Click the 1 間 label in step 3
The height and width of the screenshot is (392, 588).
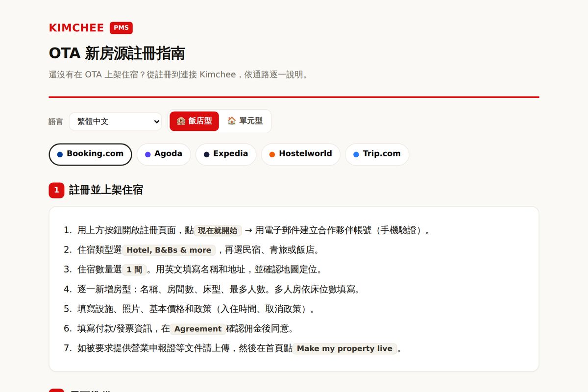tap(134, 270)
